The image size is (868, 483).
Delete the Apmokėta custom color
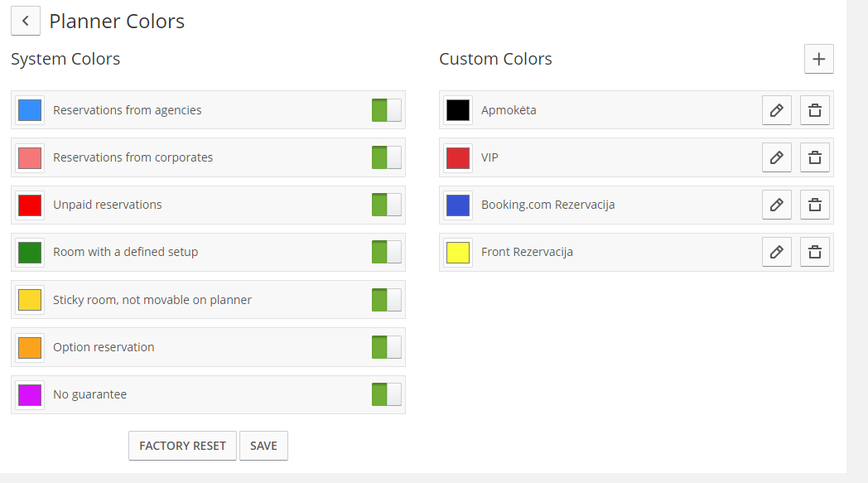[x=815, y=110]
